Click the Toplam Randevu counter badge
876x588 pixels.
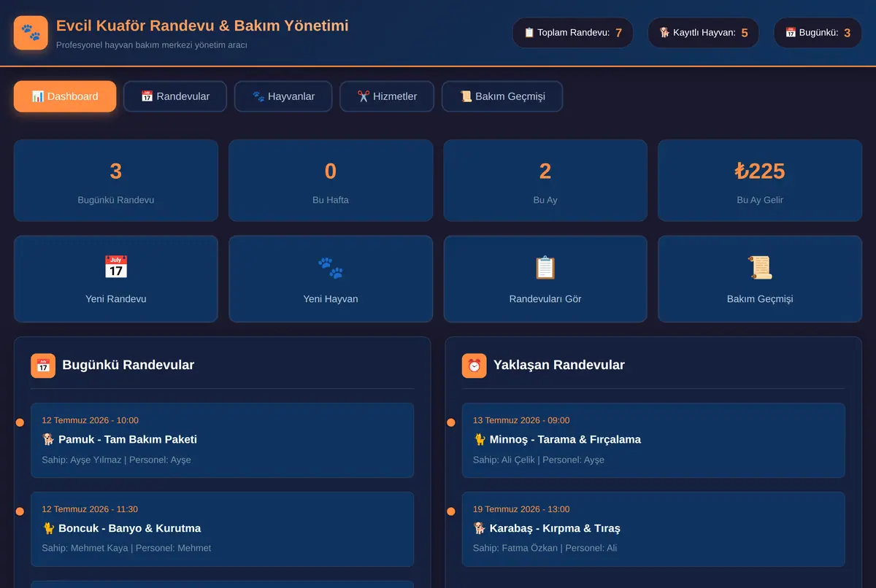pos(573,33)
